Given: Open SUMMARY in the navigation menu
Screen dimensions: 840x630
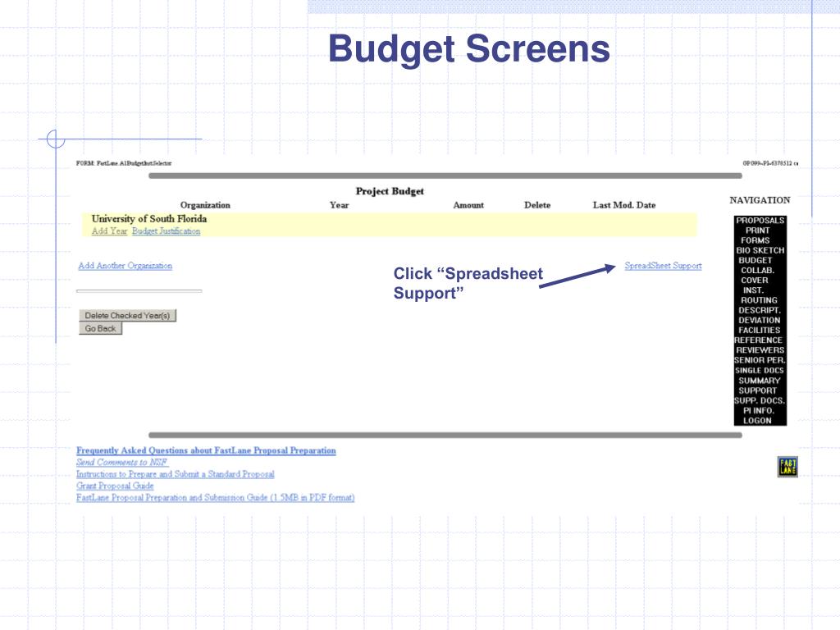Looking at the screenshot, I should 760,381.
